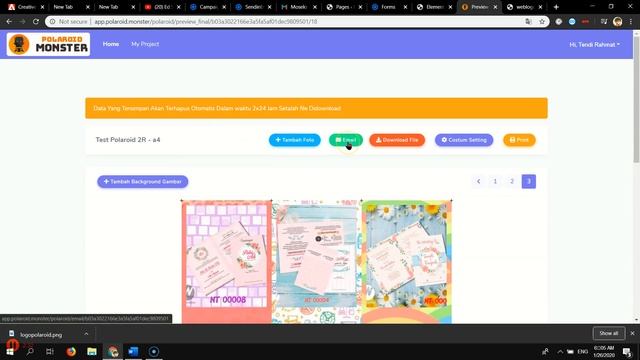Image resolution: width=640 pixels, height=360 pixels.
Task: Click Test Polaroid 2R - a4 title
Action: coord(128,140)
